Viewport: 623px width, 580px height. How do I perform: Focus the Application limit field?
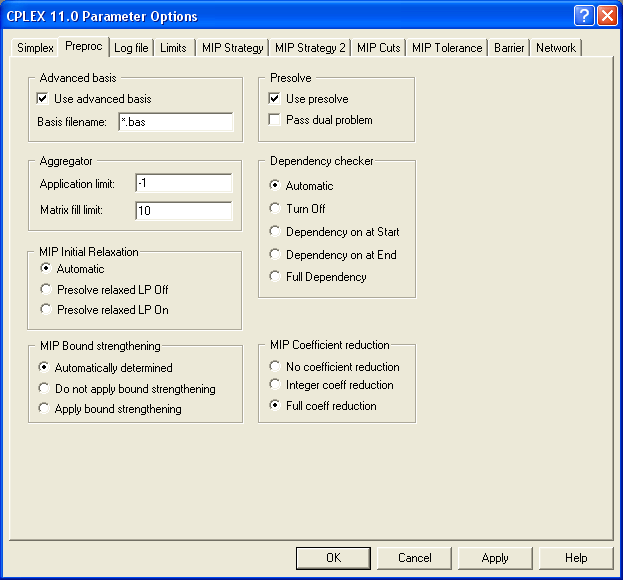[x=184, y=183]
